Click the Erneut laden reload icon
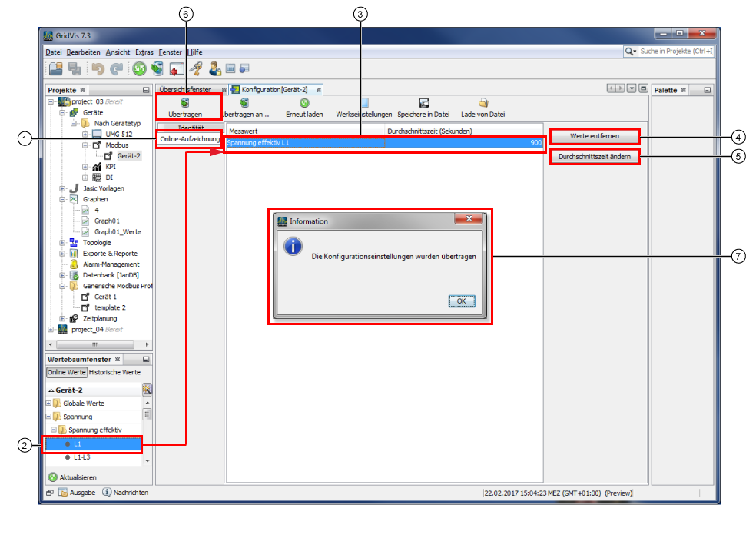The image size is (756, 535). tap(304, 102)
